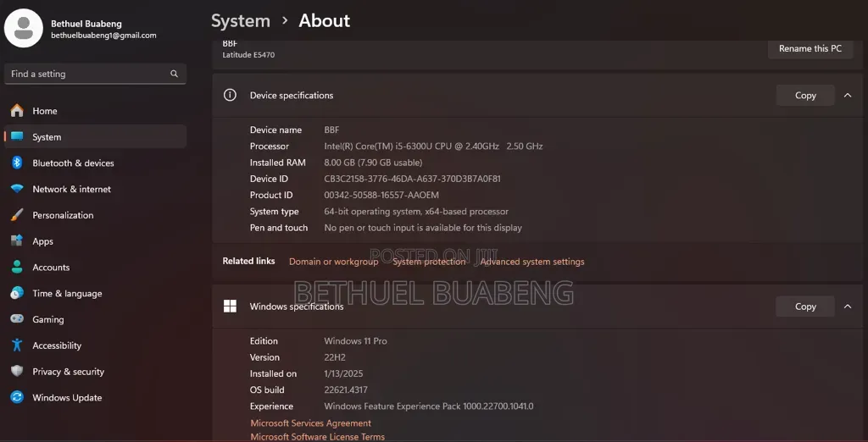This screenshot has width=868, height=442.
Task: Click the System breadcrumb in header
Action: (x=241, y=20)
